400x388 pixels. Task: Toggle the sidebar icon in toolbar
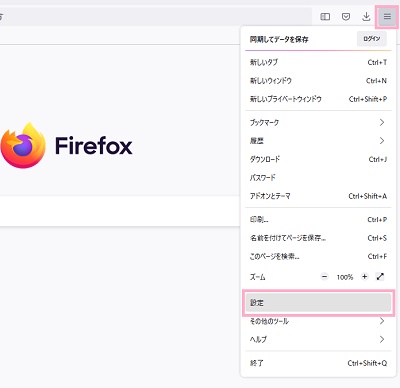coord(325,16)
